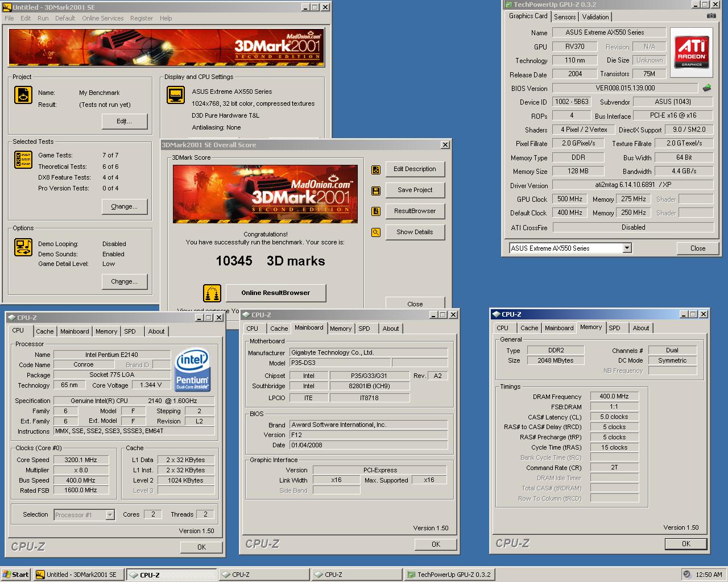Click the CPU-Z Memory window title bar icon
Image resolution: width=728 pixels, height=582 pixels.
click(x=497, y=314)
